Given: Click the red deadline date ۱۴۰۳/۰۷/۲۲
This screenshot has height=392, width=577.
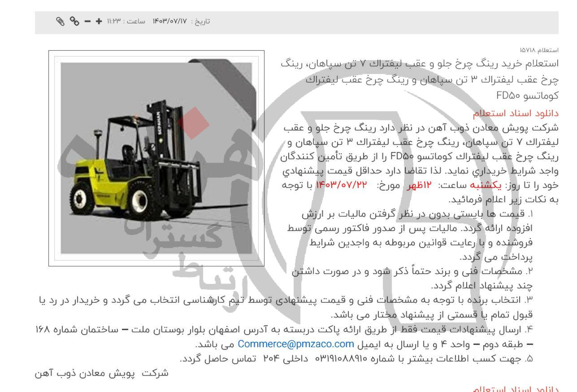Looking at the screenshot, I should coord(342,185).
